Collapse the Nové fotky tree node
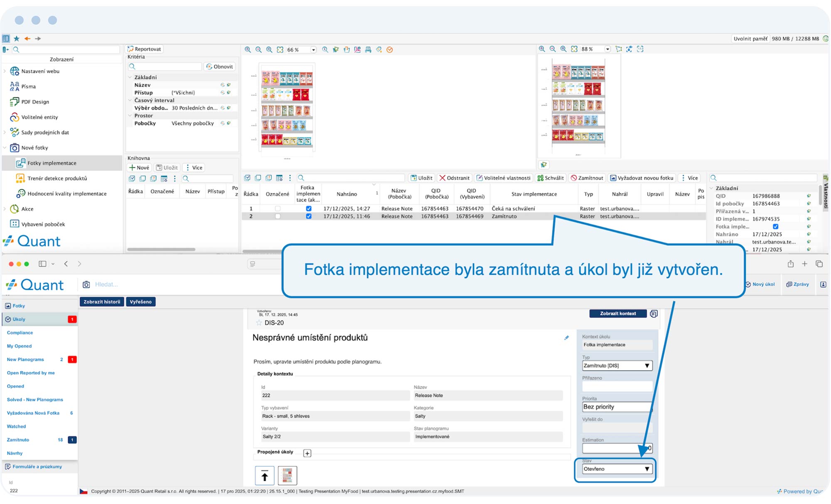This screenshot has width=831, height=504. point(5,148)
